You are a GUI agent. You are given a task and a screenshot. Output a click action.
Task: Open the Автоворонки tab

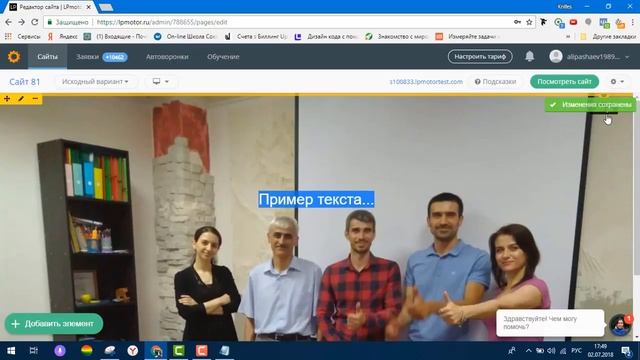click(167, 57)
